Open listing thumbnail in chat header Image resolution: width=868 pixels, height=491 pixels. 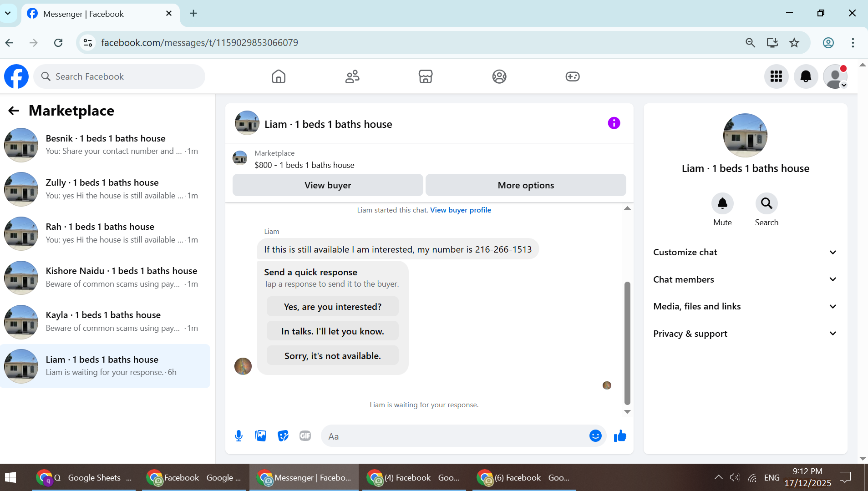[x=247, y=123]
